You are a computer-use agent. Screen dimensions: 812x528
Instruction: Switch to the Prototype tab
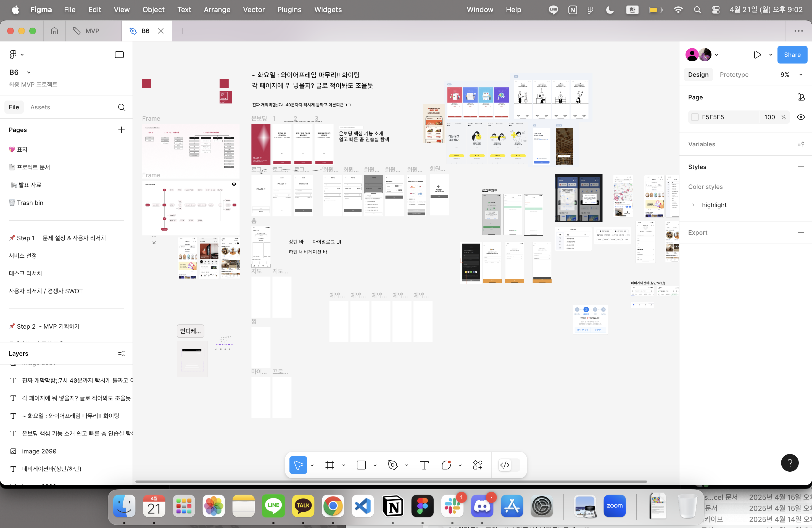734,75
